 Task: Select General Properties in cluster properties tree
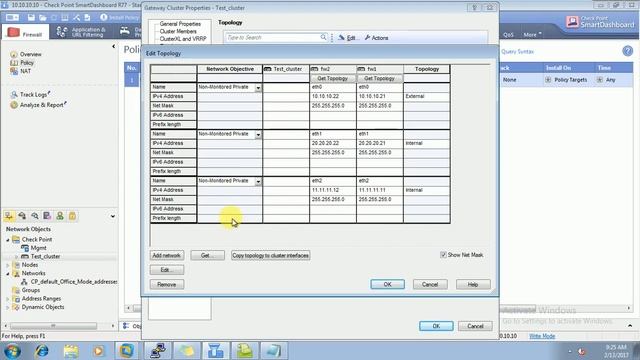point(180,24)
